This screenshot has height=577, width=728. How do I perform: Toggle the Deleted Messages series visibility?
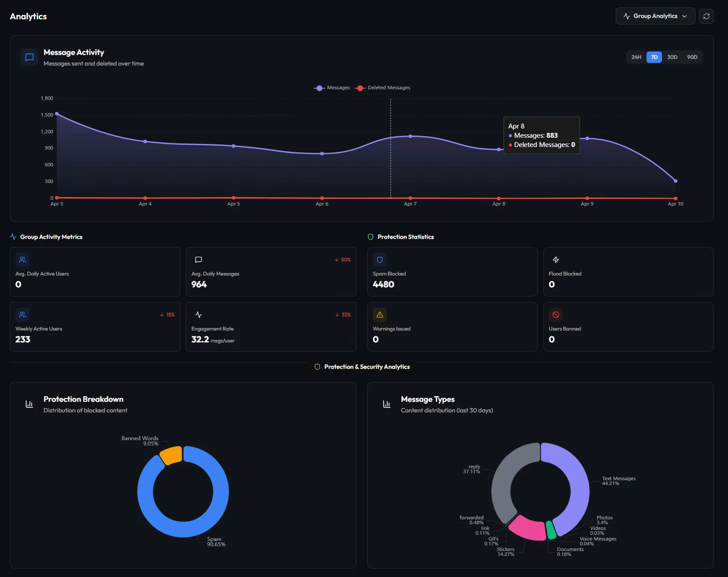point(382,87)
